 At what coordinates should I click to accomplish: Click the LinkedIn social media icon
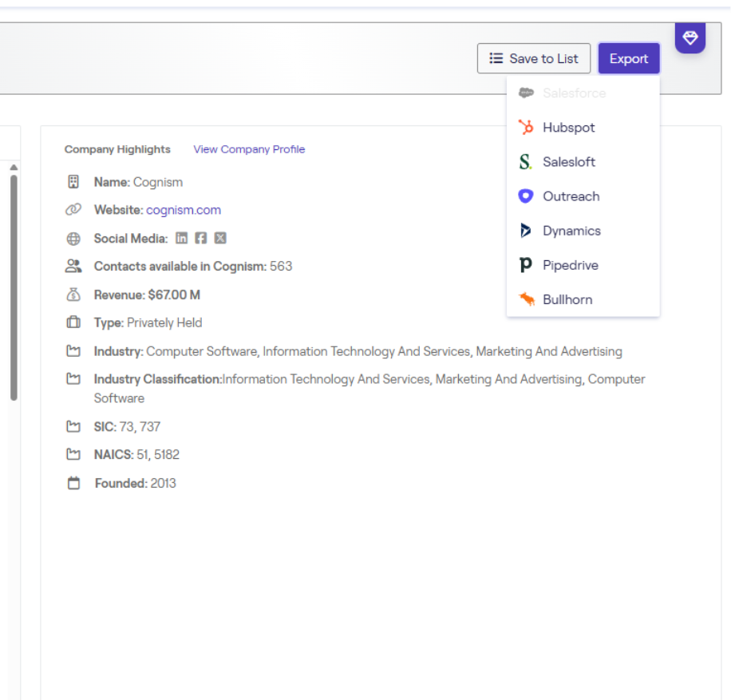pos(181,239)
